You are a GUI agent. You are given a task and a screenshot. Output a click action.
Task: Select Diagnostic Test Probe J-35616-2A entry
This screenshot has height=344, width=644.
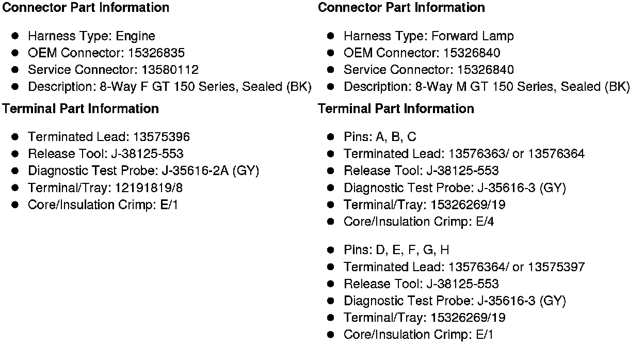coord(143,171)
